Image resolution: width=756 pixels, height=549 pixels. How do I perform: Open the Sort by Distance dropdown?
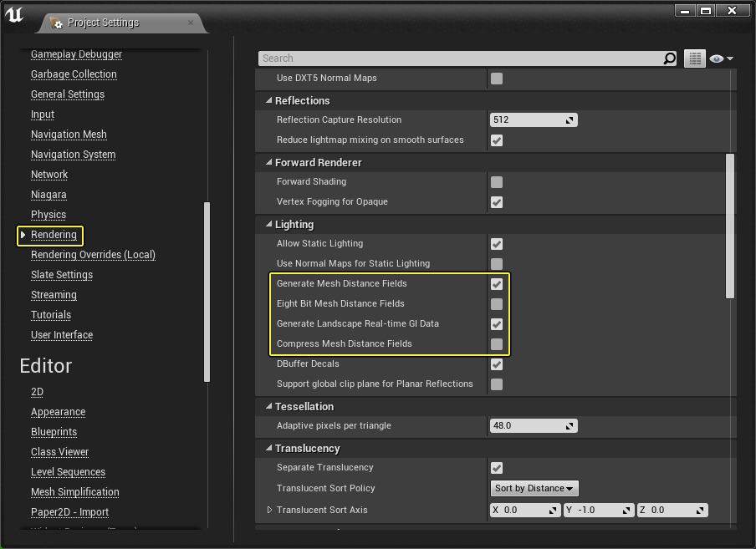coord(534,488)
